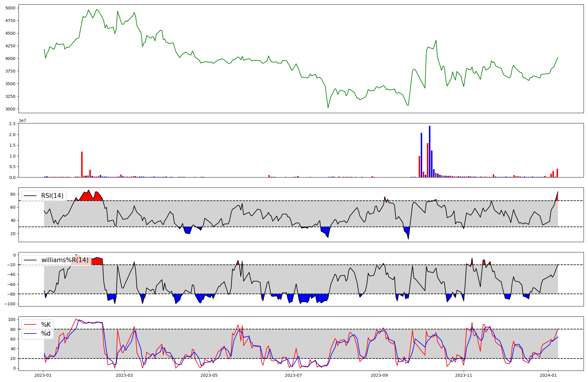
Task: Click the 100 tick on stochastic axis
Action: [x=12, y=319]
